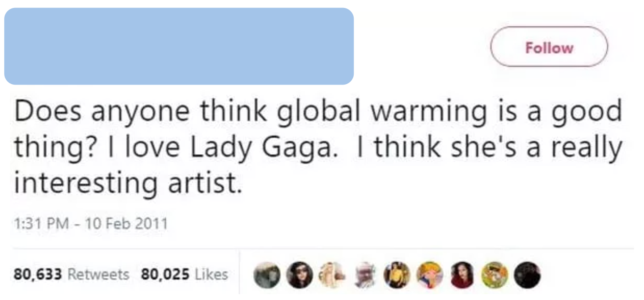This screenshot has width=644, height=300.
Task: Open the blurred profile name header
Action: [x=179, y=46]
